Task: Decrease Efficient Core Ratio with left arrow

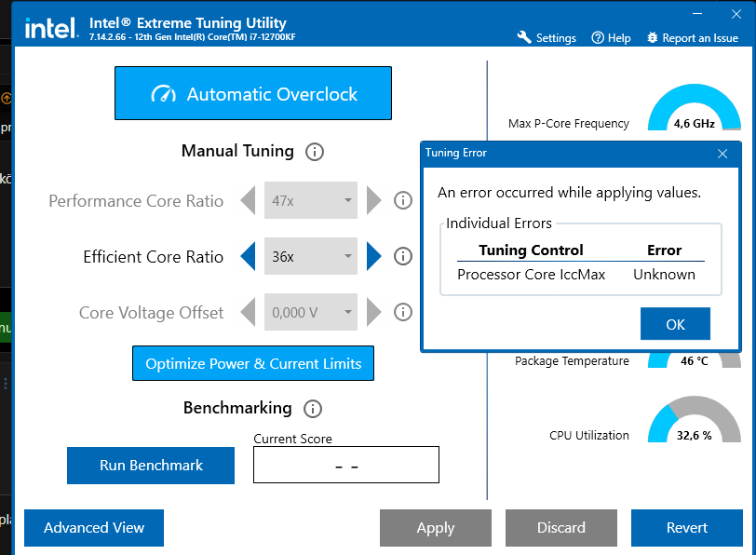Action: pyautogui.click(x=248, y=256)
